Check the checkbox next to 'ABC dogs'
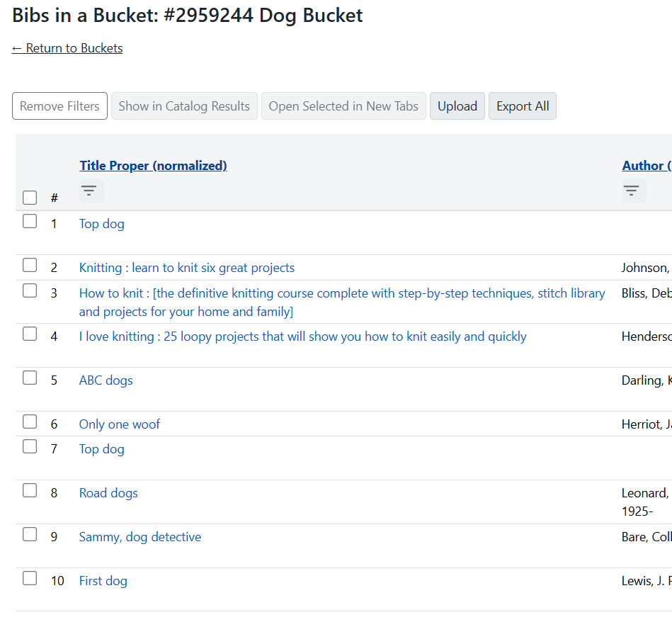 tap(30, 378)
